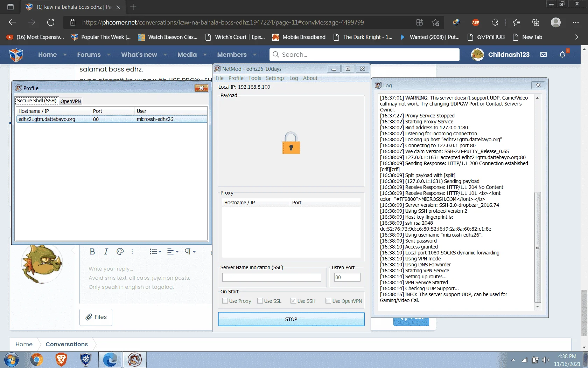Open the text color palette icon

(120, 252)
